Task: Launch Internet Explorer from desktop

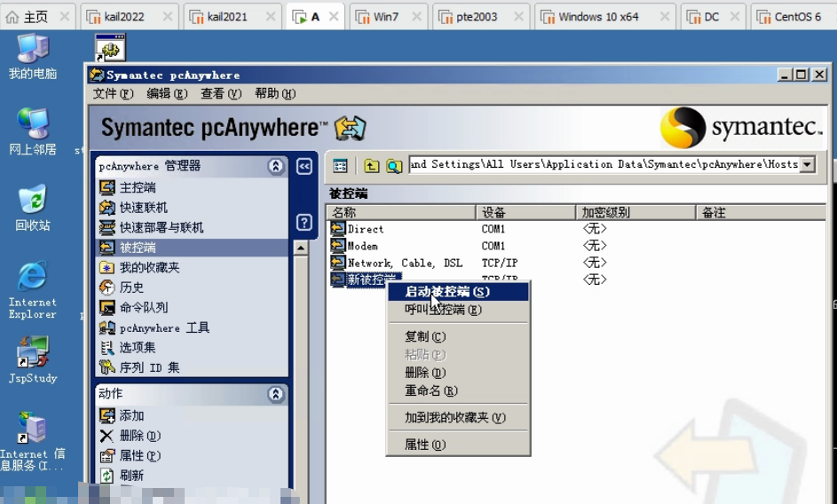Action: click(33, 290)
